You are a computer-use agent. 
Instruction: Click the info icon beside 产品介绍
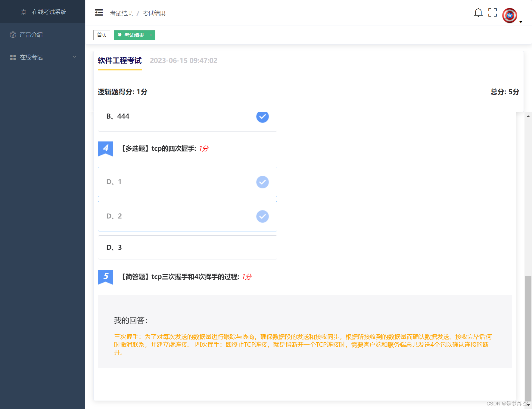tap(13, 35)
